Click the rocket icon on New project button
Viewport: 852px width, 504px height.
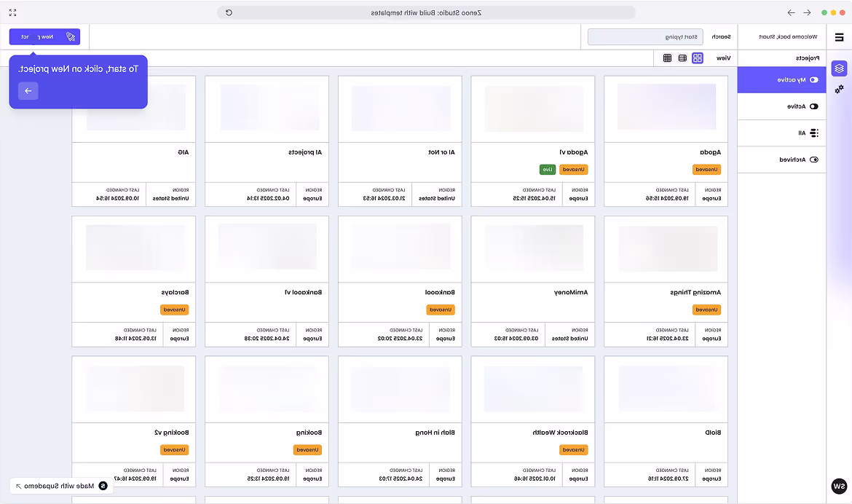pos(70,36)
